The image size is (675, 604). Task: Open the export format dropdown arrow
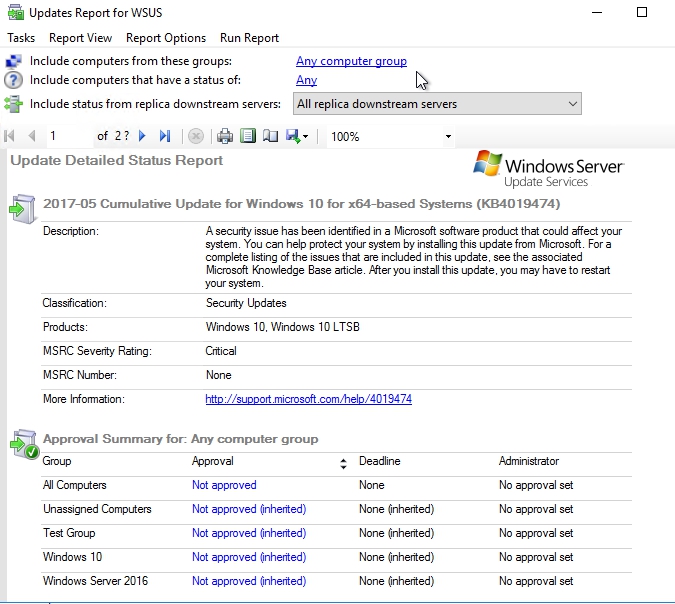305,137
